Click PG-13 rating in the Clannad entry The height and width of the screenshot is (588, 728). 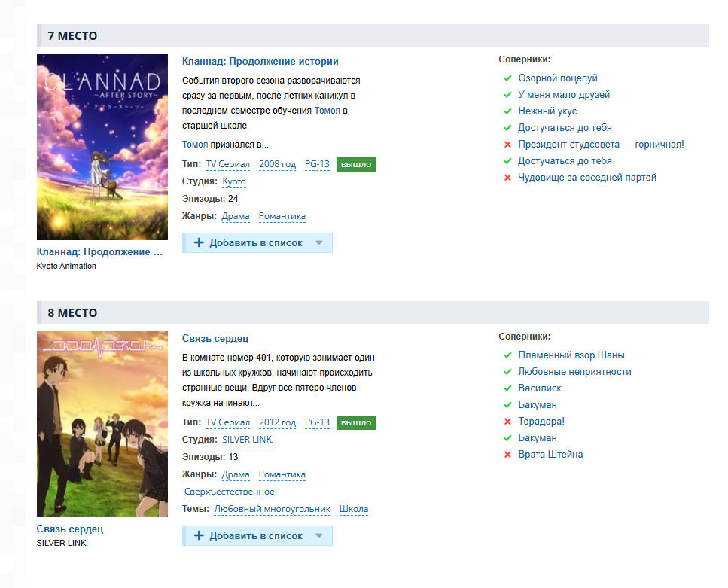click(x=317, y=164)
